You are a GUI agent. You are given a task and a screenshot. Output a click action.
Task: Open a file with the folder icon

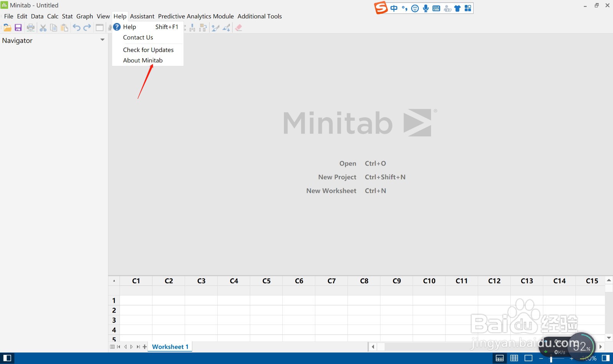7,28
